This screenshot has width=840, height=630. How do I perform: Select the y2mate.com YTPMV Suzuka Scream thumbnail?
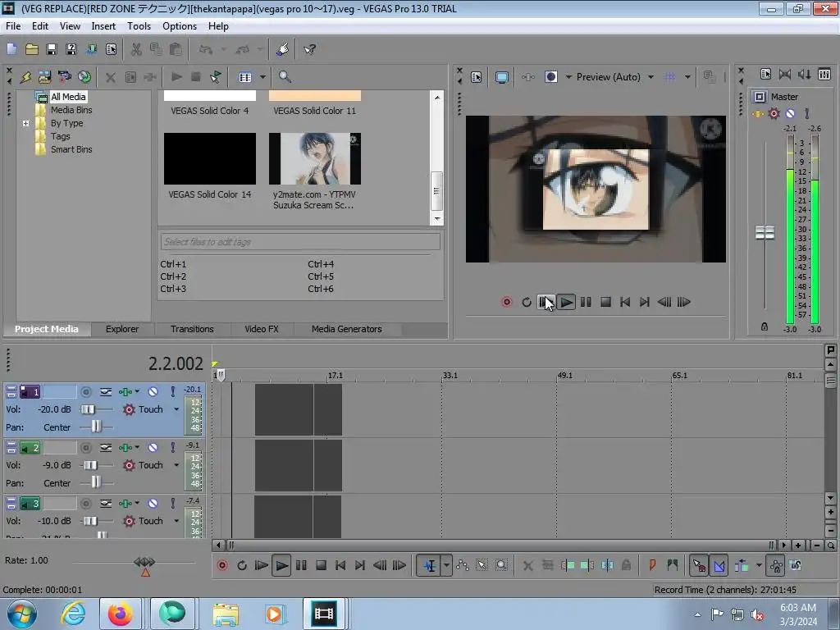[x=314, y=158]
